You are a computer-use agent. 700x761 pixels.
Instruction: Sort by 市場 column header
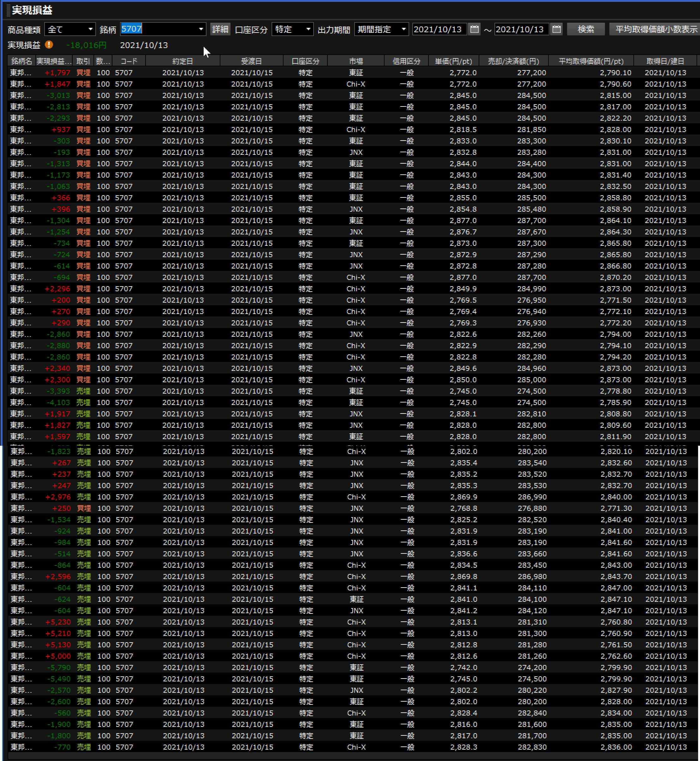pyautogui.click(x=356, y=61)
